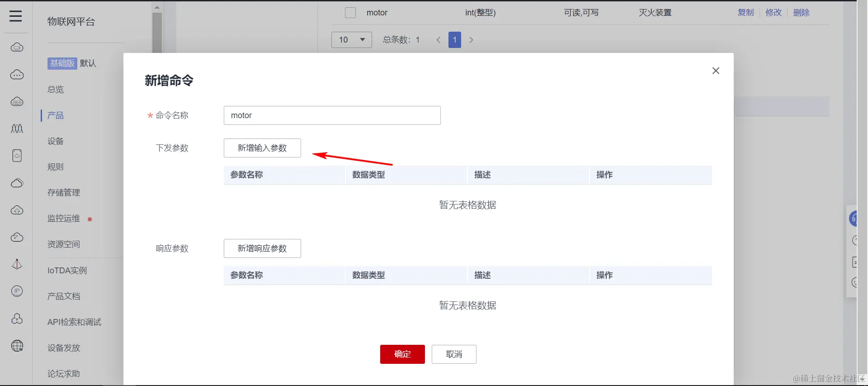Image resolution: width=868 pixels, height=386 pixels.
Task: Click the cloud icon beside 资源空间
Action: (x=17, y=237)
